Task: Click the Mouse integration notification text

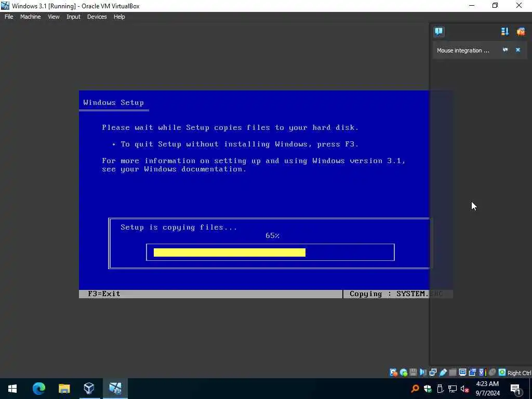Action: [463, 50]
